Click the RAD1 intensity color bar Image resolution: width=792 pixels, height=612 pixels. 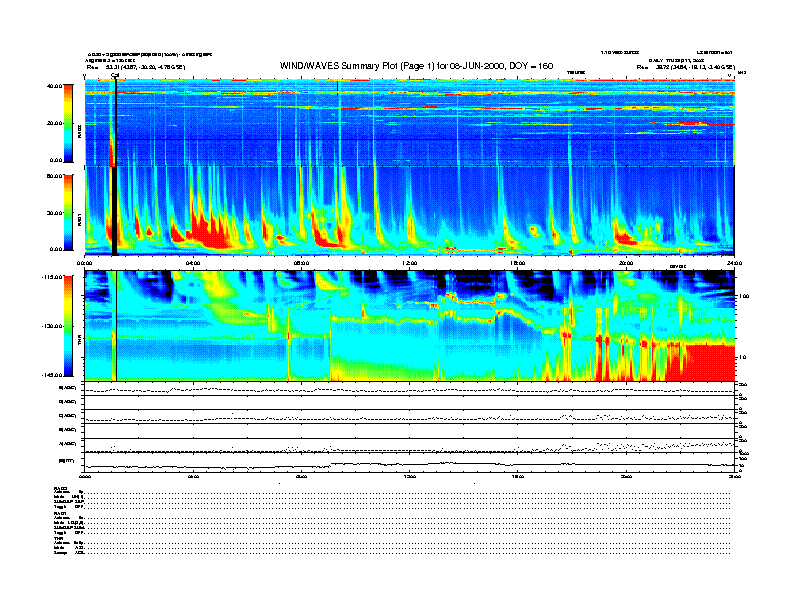pos(68,212)
